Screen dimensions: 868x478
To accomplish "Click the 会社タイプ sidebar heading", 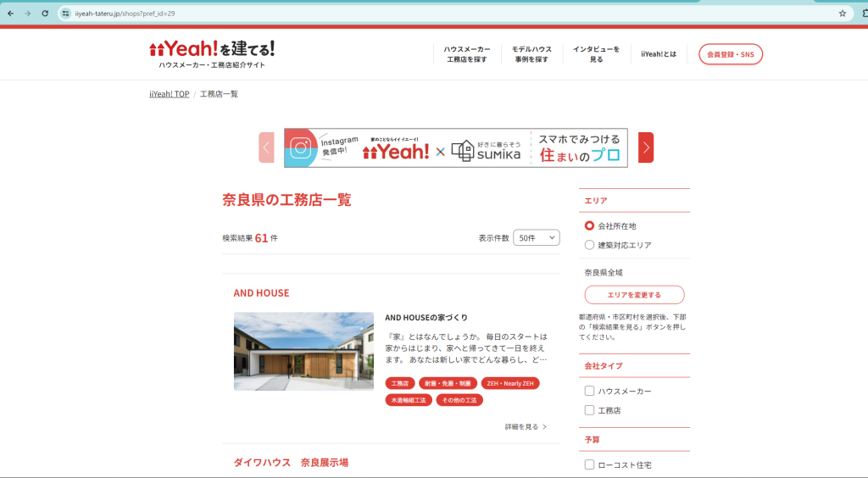I will pyautogui.click(x=604, y=365).
